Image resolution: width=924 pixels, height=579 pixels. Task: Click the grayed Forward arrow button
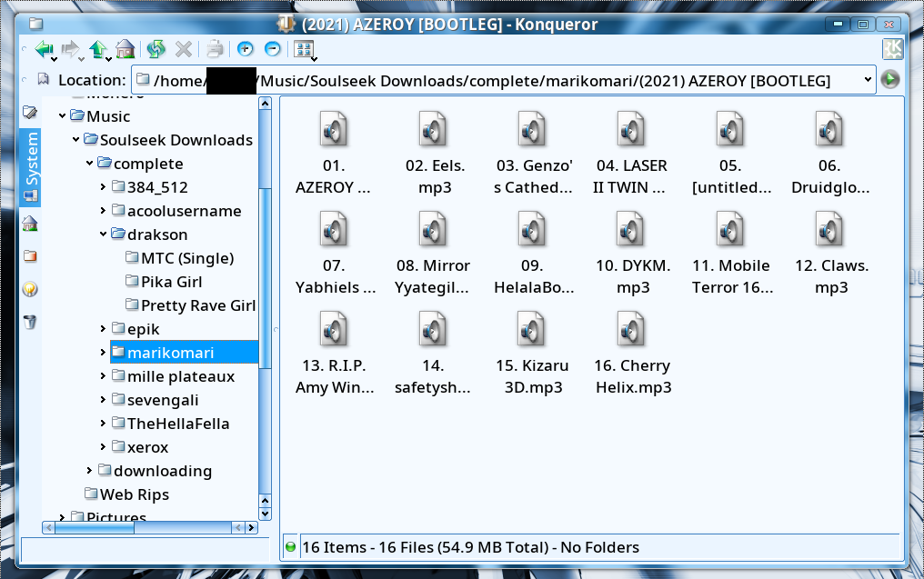point(70,49)
